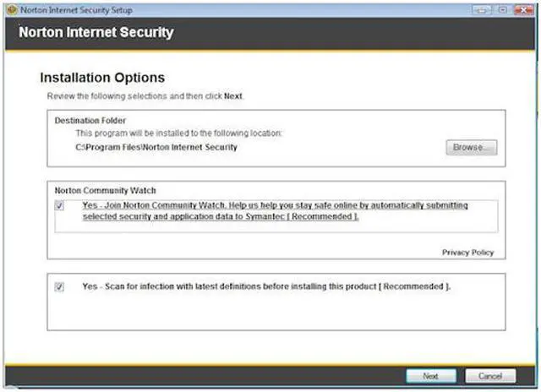The image size is (541, 392).
Task: Click the Review the following selections instruction
Action: pyautogui.click(x=145, y=96)
